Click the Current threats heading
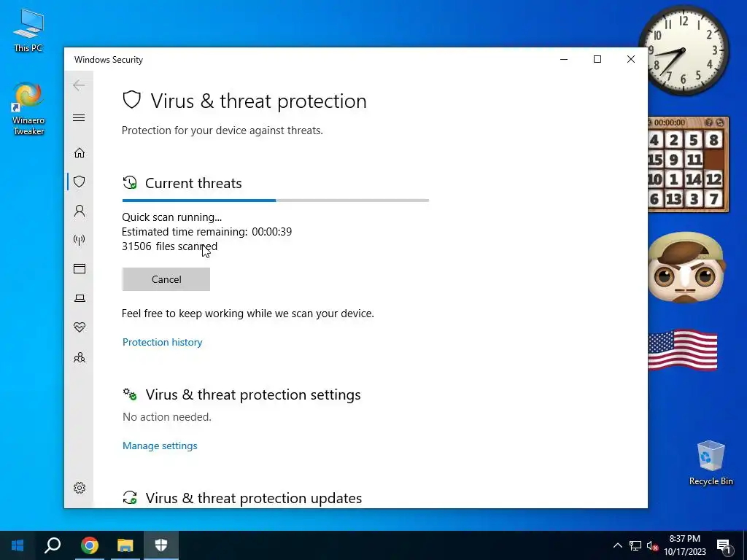 (x=193, y=183)
